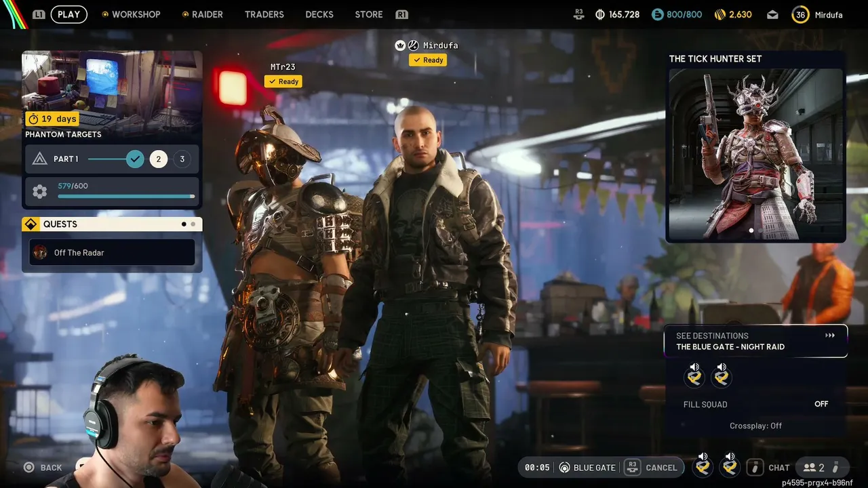
Task: Click the BACK button
Action: tap(51, 468)
